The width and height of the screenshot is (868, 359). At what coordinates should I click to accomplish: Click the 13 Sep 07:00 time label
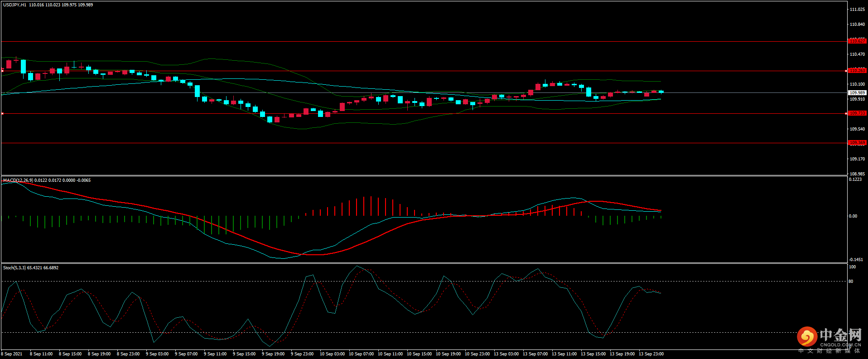[x=535, y=354]
